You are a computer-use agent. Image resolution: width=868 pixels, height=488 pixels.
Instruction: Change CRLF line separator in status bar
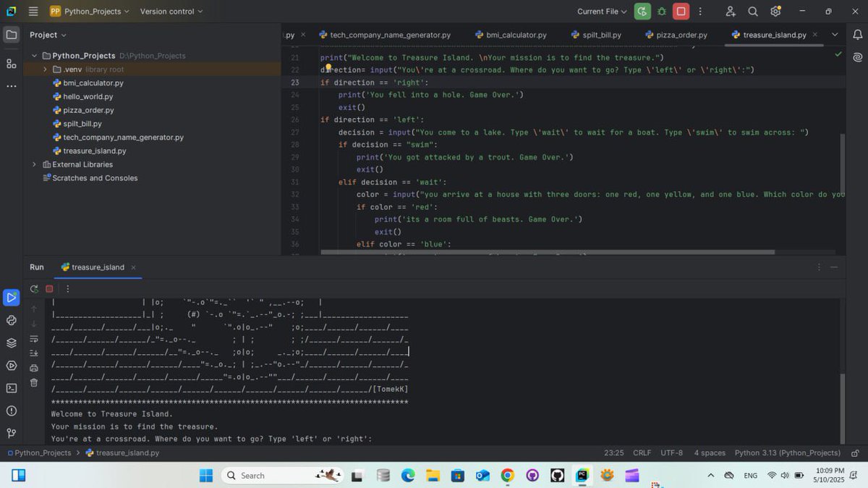pos(642,453)
